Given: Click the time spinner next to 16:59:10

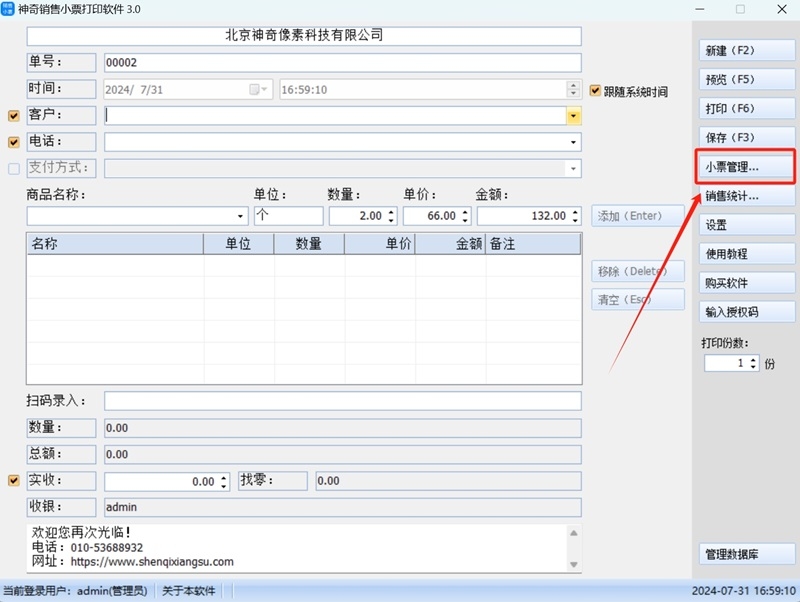Looking at the screenshot, I should point(573,90).
